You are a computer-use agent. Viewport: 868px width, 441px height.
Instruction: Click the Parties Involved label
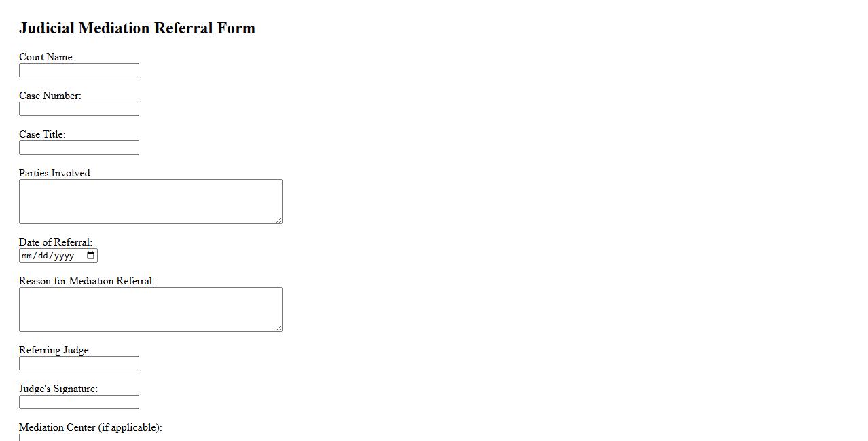coord(56,173)
